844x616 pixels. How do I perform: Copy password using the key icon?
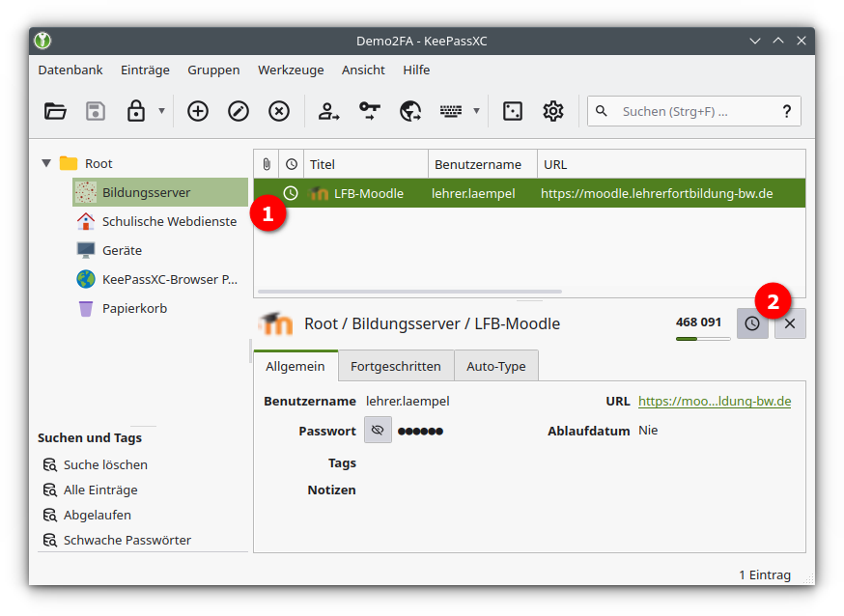tap(370, 111)
